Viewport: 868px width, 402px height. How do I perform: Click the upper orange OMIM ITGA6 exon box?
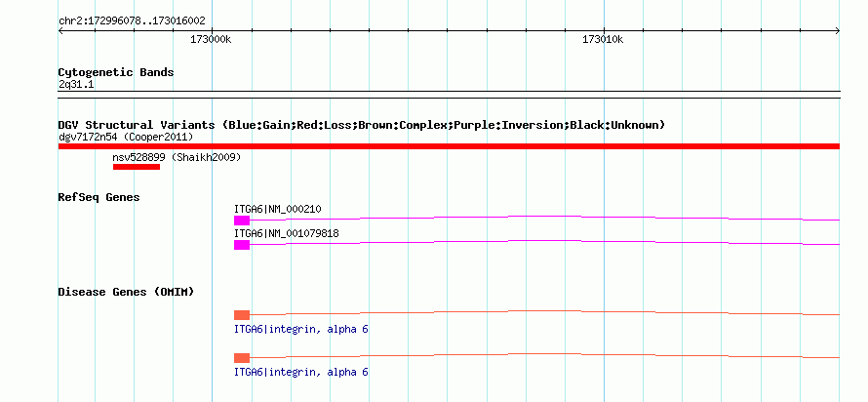[x=242, y=315]
